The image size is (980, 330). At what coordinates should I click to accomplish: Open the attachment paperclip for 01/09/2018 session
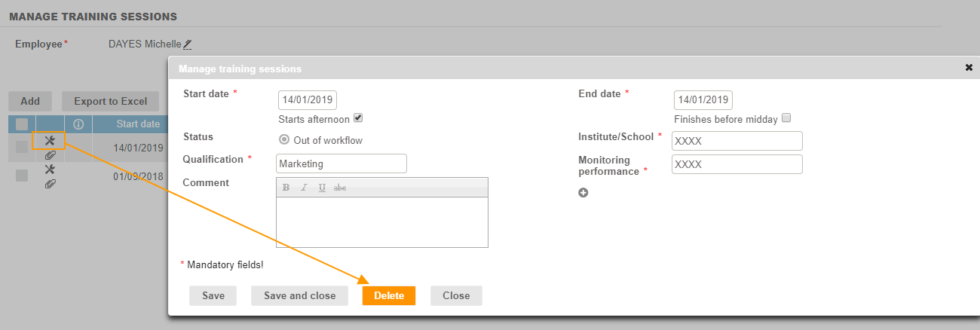click(x=51, y=183)
